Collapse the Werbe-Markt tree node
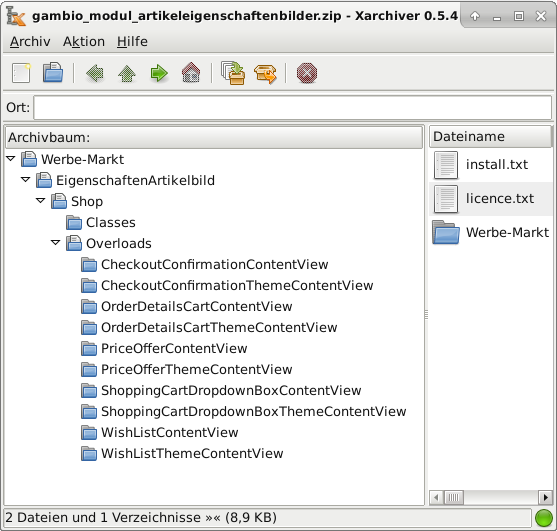 [x=11, y=159]
